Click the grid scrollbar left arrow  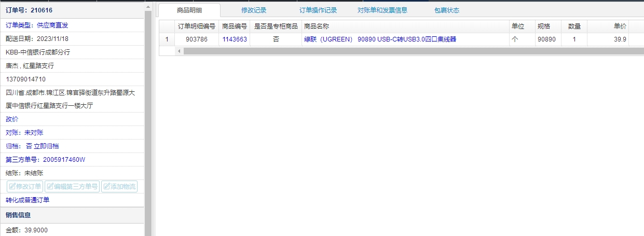click(179, 51)
